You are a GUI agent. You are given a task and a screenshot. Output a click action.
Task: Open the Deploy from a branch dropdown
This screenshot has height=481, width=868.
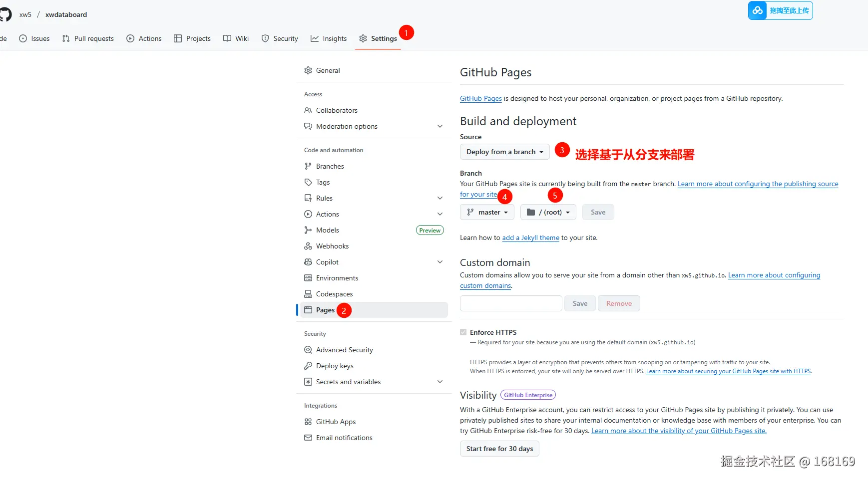pos(504,152)
